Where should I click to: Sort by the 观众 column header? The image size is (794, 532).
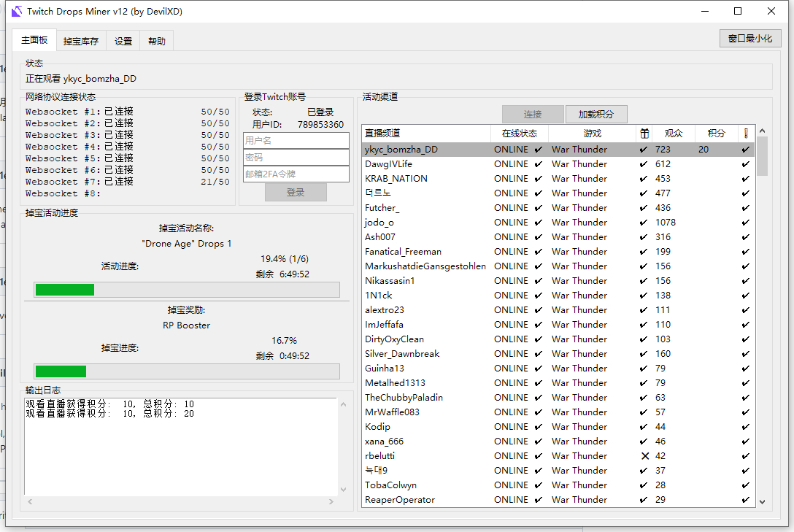tap(674, 134)
